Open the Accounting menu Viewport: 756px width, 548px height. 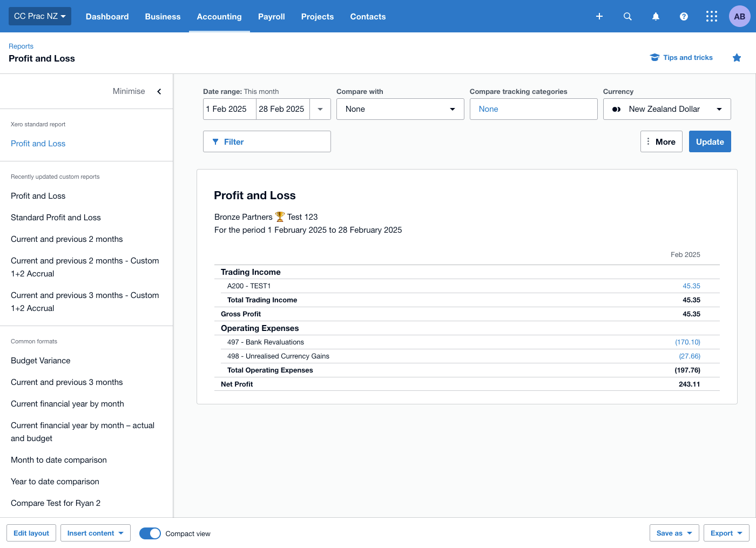[x=219, y=17]
